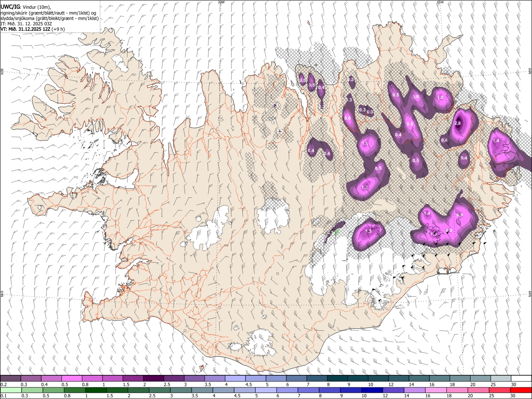Click the 'VT: Mið. 31.12.2025 12Z' valid time
The image size is (532, 399).
click(25, 29)
